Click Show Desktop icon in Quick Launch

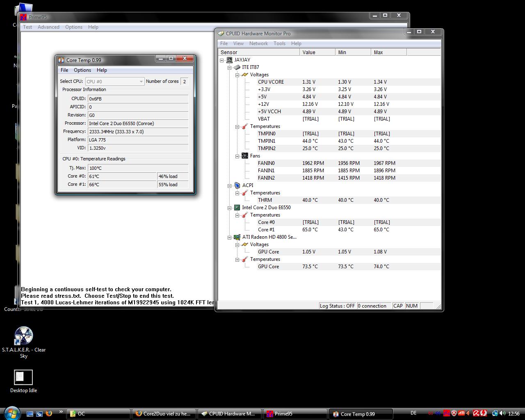[x=30, y=414]
